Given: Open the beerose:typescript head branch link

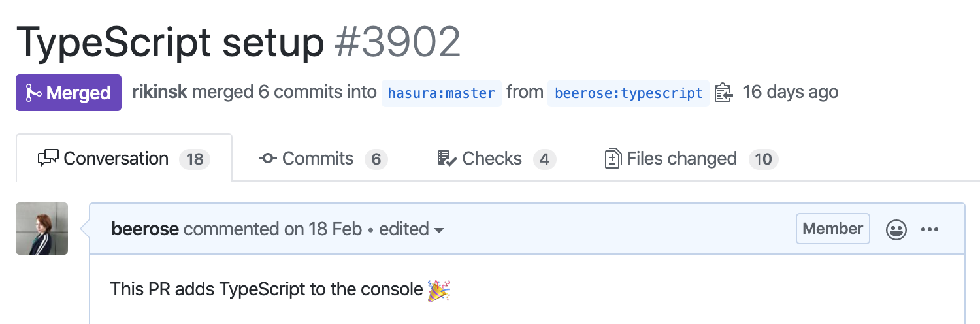Looking at the screenshot, I should [629, 93].
